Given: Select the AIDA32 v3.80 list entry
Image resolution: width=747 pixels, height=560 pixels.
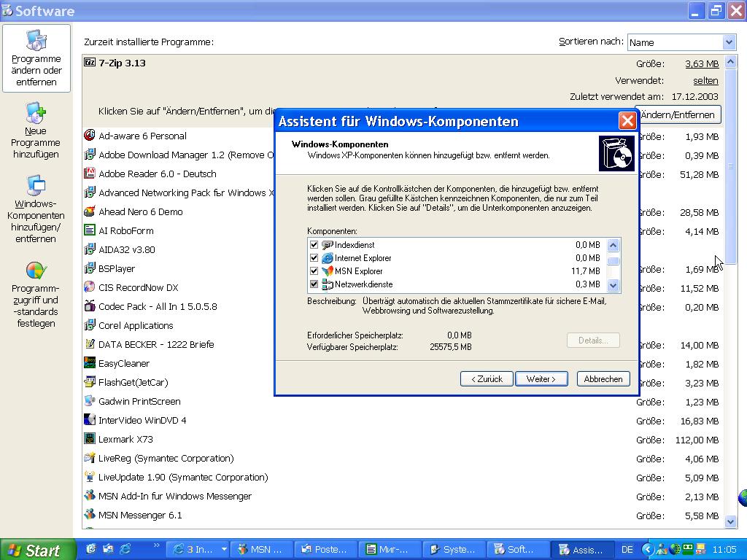Looking at the screenshot, I should pyautogui.click(x=127, y=249).
